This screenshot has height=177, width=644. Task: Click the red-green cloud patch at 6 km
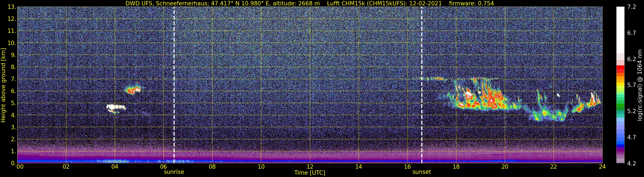coord(133,90)
